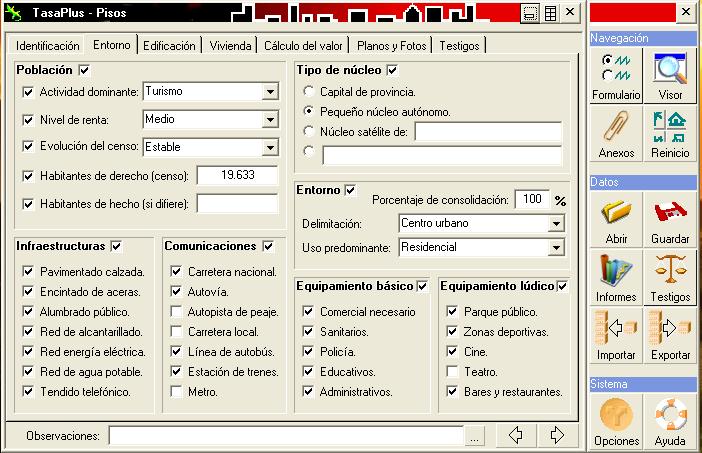Switch to Planos y Fotos tab

point(391,46)
